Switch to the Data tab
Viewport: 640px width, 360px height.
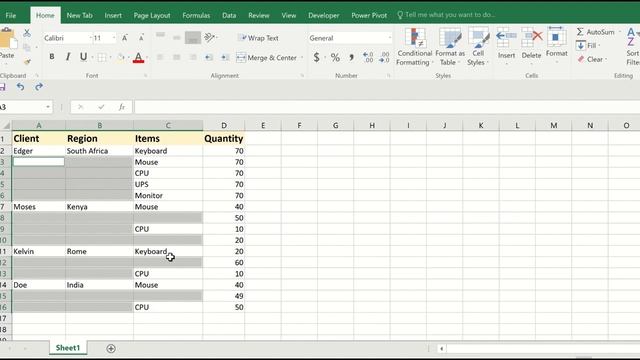coord(229,16)
